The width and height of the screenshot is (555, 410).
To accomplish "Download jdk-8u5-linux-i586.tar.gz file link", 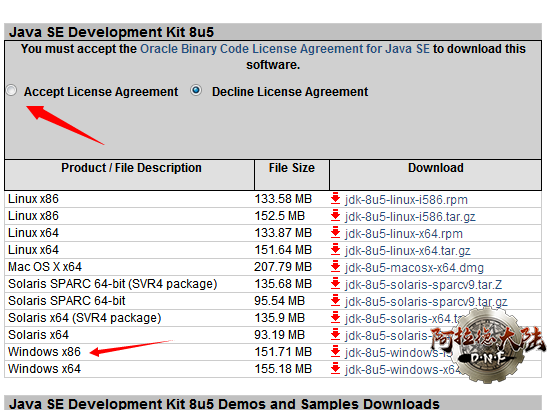I will 410,217.
